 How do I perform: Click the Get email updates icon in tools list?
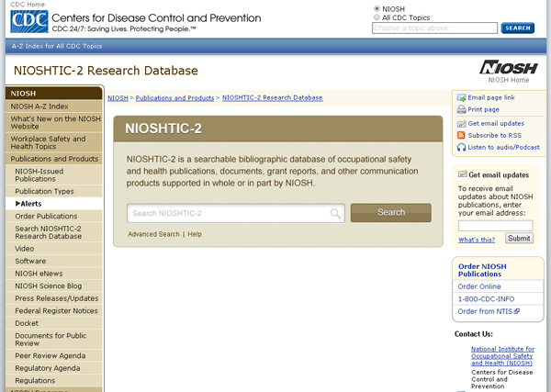[461, 124]
